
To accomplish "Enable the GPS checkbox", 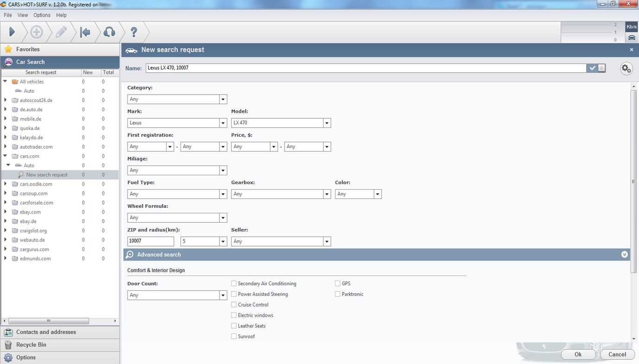I will [x=338, y=283].
